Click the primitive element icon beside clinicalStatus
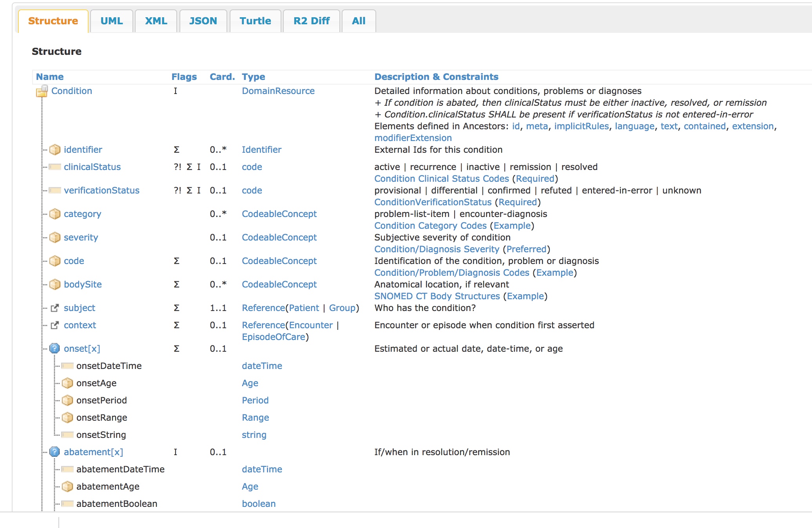Viewport: 812px width, 528px height. 55,167
